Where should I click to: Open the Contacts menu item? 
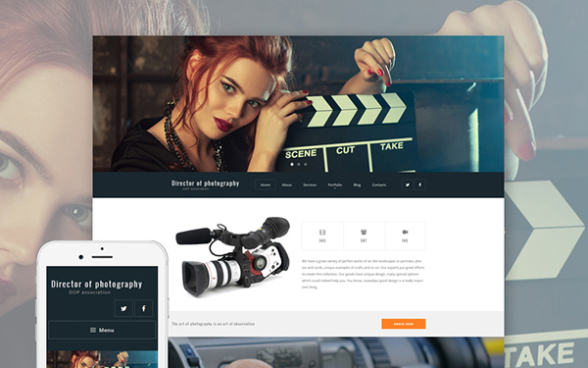pos(378,184)
